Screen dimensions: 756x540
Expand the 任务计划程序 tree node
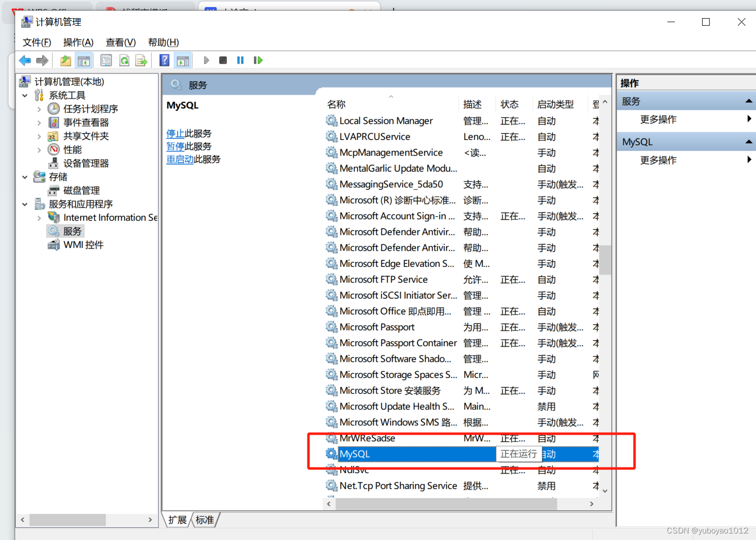click(x=39, y=109)
